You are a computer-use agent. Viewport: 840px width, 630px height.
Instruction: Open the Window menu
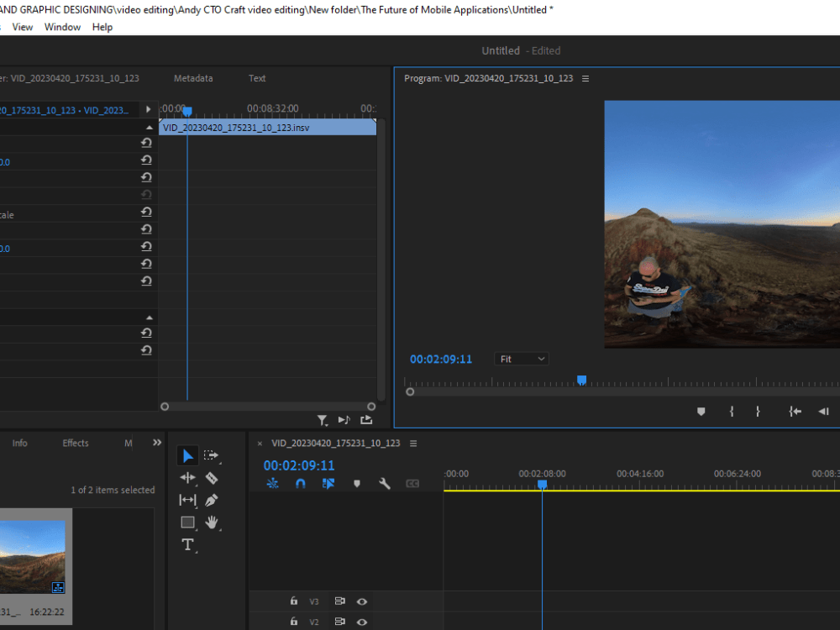(62, 27)
